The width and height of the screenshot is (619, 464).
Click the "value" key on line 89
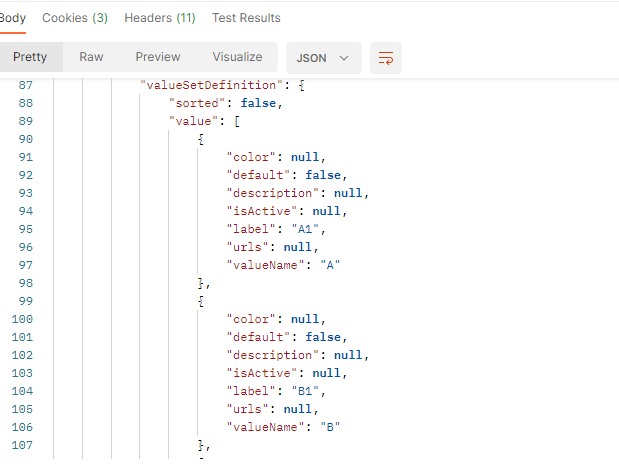pos(193,121)
